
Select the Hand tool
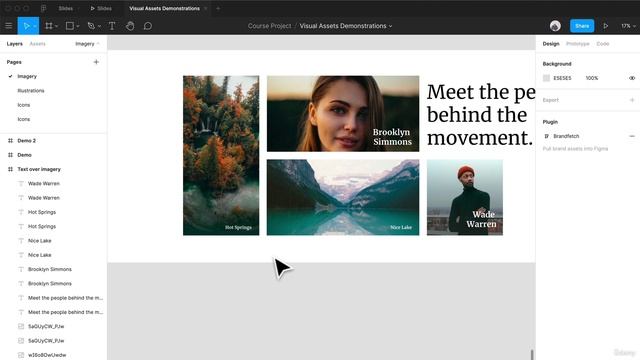130,26
